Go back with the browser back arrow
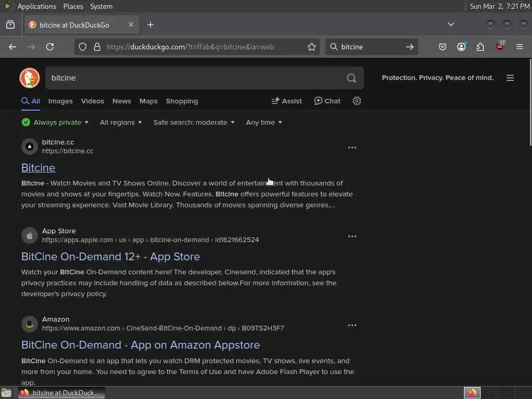This screenshot has width=532, height=399. point(12,47)
